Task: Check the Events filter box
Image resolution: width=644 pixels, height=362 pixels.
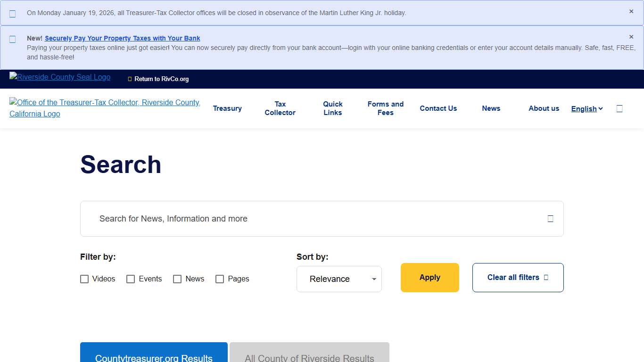Action: point(131,279)
